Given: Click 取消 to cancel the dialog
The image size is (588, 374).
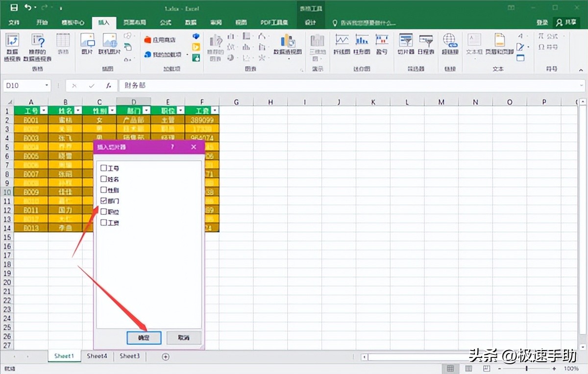Looking at the screenshot, I should [184, 337].
